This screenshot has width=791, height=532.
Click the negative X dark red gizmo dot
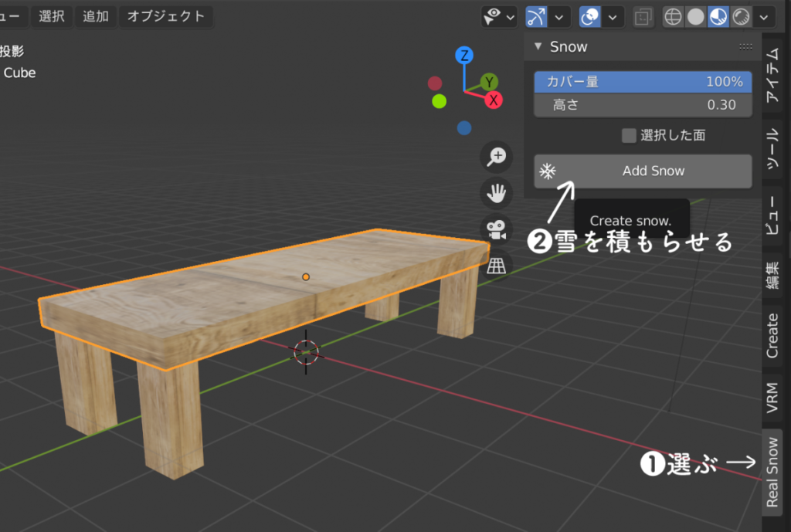tap(435, 83)
